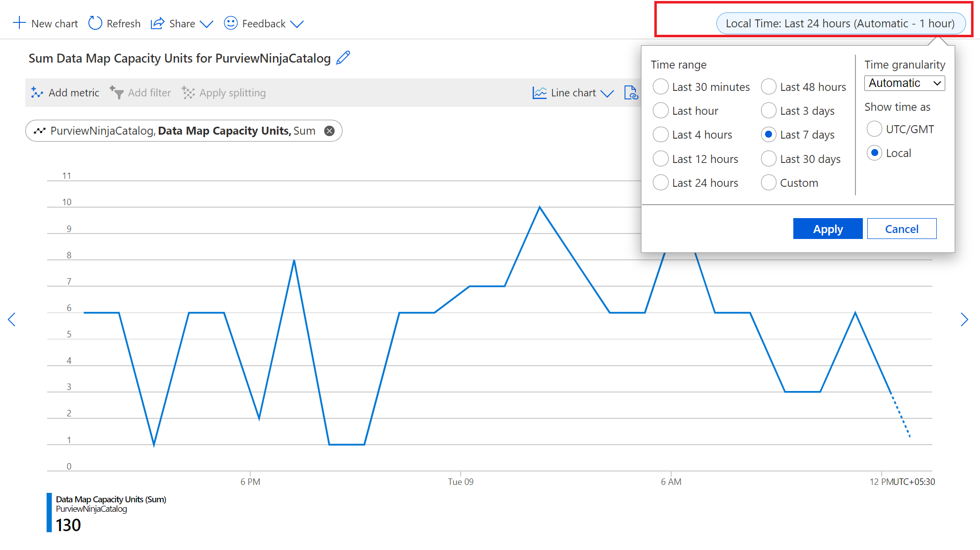This screenshot has height=550, width=980.
Task: Click Apply to confirm time range
Action: pyautogui.click(x=827, y=228)
